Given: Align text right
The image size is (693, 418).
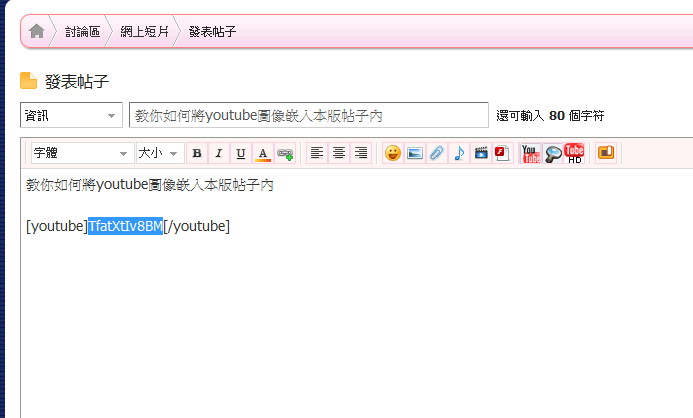Looking at the screenshot, I should point(361,153).
